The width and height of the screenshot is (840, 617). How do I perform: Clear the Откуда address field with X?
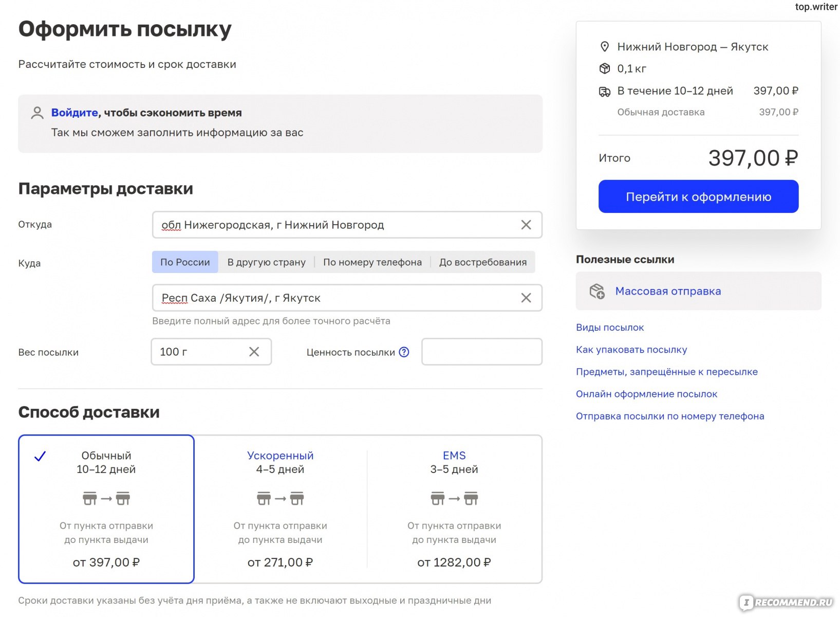click(526, 225)
